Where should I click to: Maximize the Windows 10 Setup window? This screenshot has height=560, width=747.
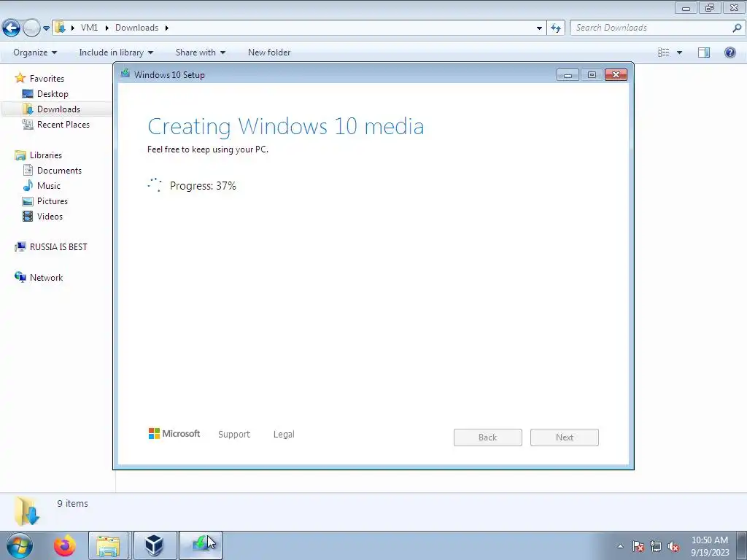point(592,75)
